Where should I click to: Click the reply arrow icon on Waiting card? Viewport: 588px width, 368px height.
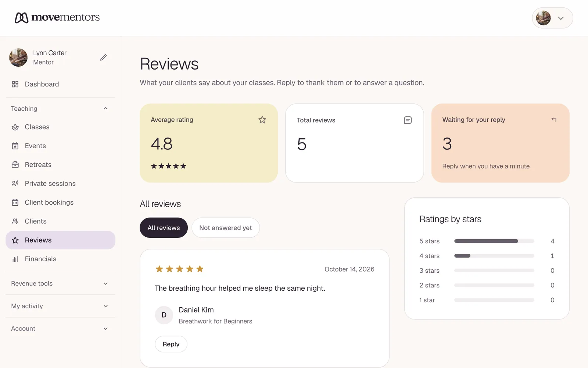point(554,120)
